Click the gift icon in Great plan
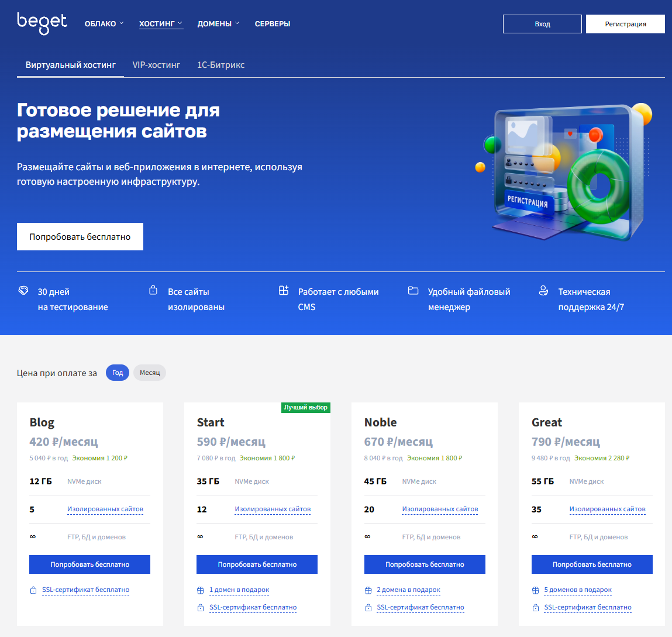The width and height of the screenshot is (672, 637). 535,590
